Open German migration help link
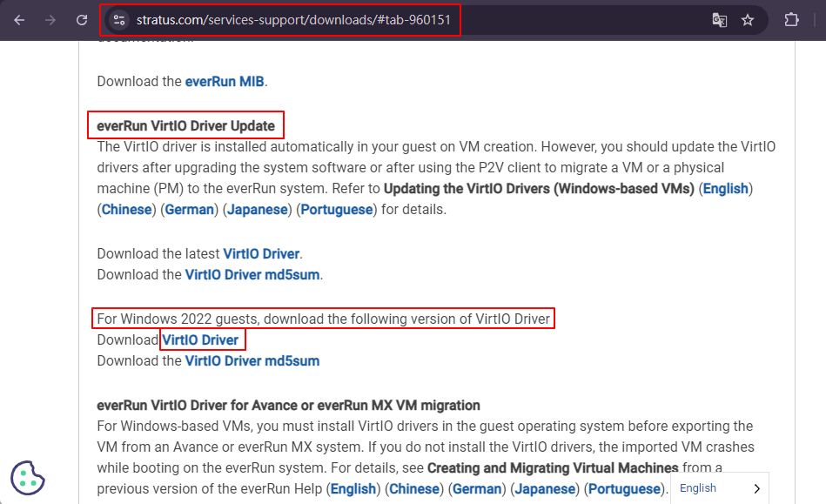Image resolution: width=826 pixels, height=504 pixels. click(477, 489)
